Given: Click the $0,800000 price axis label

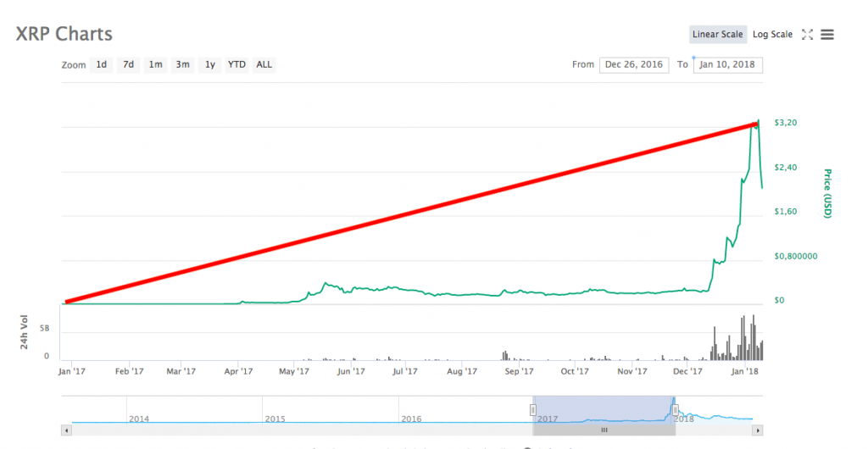Looking at the screenshot, I should (x=796, y=257).
